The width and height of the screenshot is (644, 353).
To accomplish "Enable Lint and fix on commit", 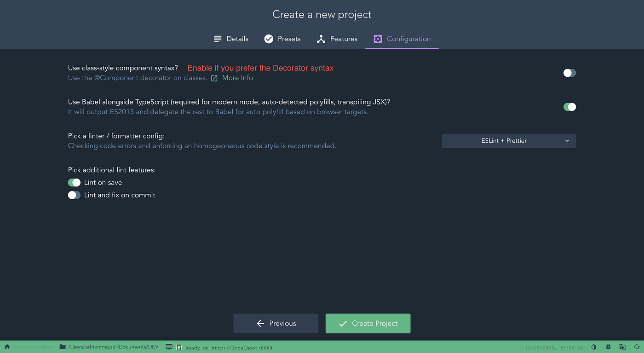I will click(74, 195).
